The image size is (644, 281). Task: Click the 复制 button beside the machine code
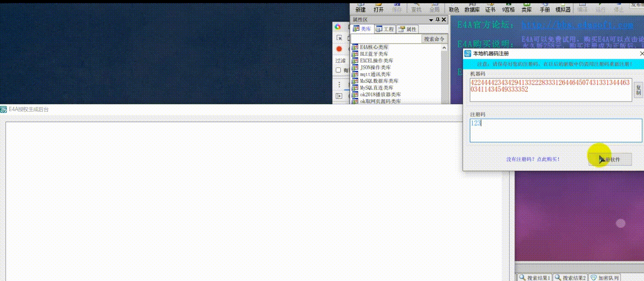pos(638,90)
